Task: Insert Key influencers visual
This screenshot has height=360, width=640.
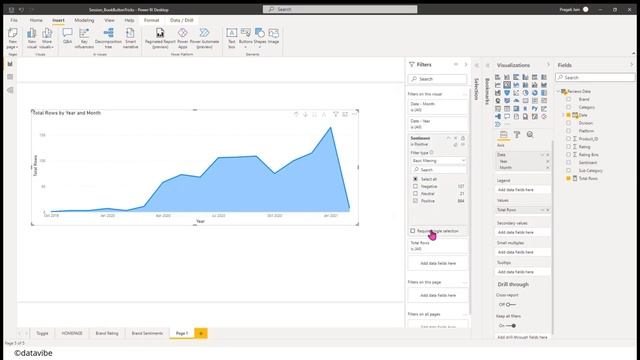Action: tap(84, 38)
